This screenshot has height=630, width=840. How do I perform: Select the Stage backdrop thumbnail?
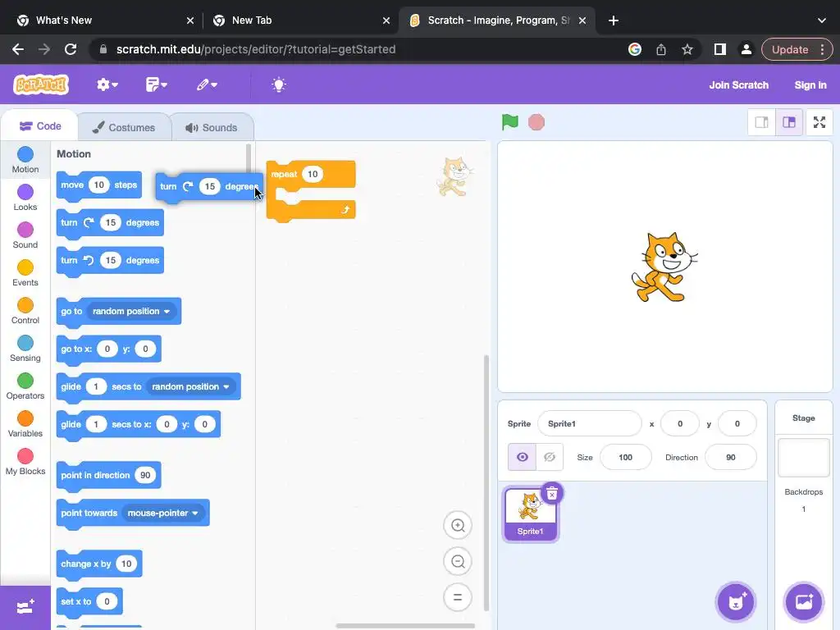pyautogui.click(x=804, y=458)
